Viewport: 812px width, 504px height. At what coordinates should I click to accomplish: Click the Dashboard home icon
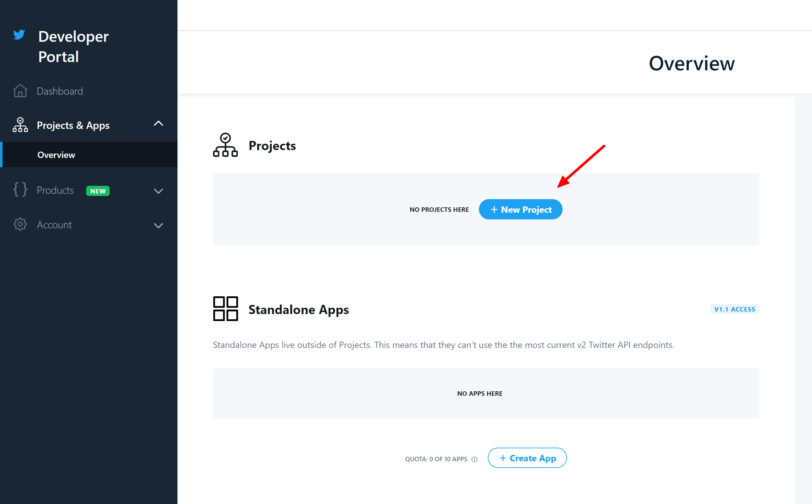tap(20, 91)
